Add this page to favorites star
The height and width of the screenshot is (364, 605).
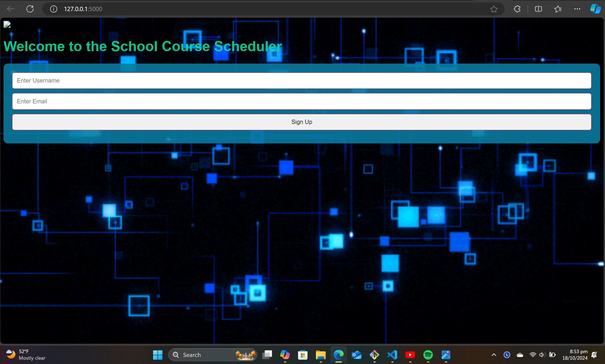tap(494, 9)
